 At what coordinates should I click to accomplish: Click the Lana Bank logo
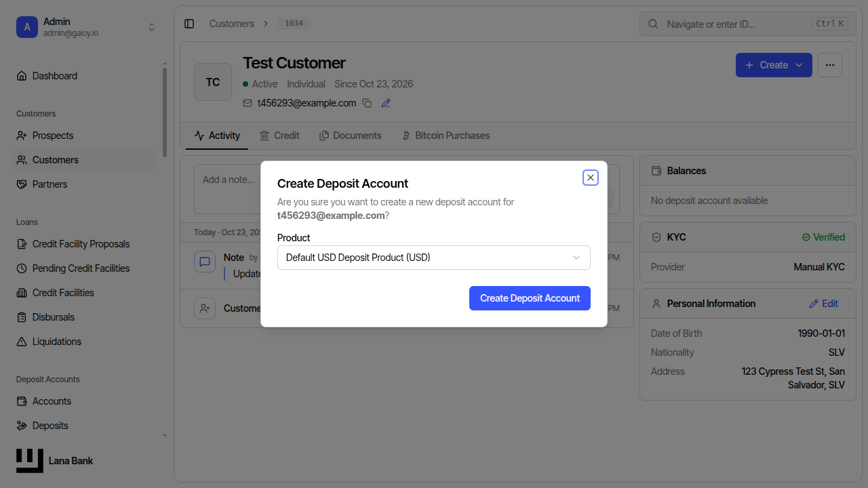(x=30, y=461)
